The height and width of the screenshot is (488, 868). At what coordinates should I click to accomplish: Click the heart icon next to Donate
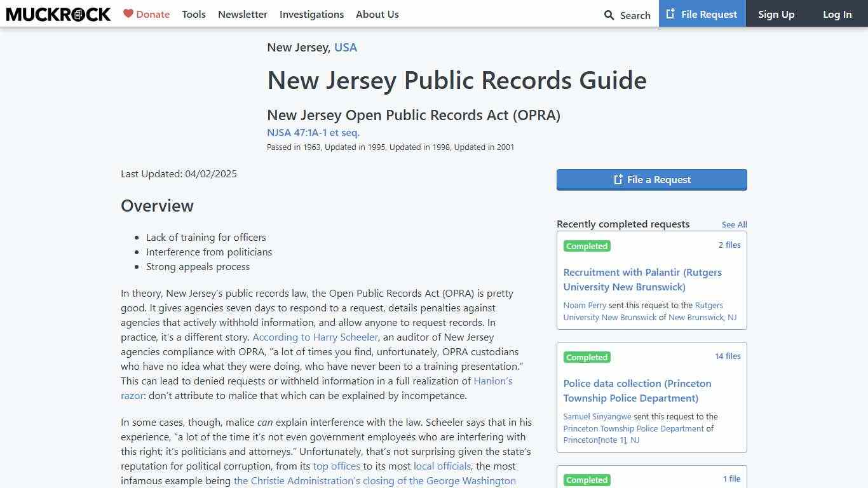click(x=127, y=14)
